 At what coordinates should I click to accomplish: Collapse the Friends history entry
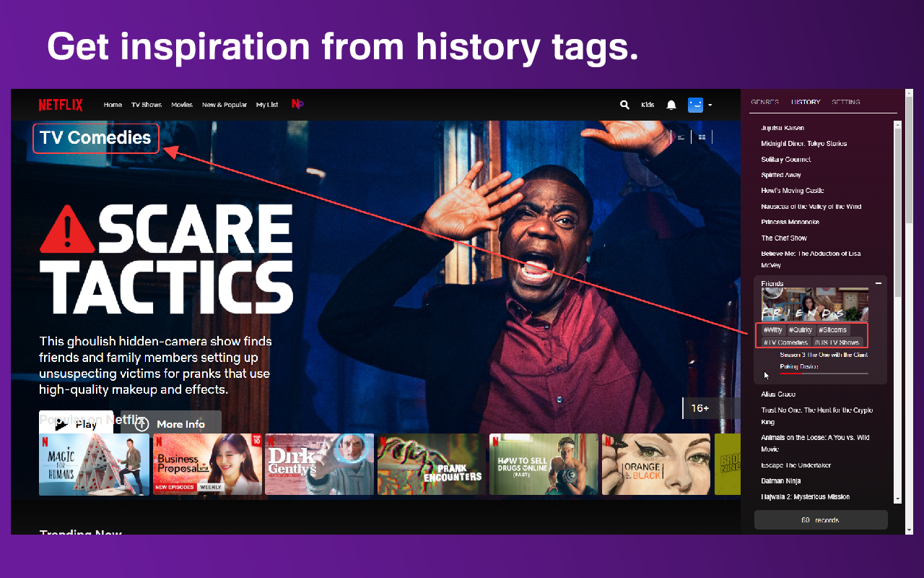879,284
